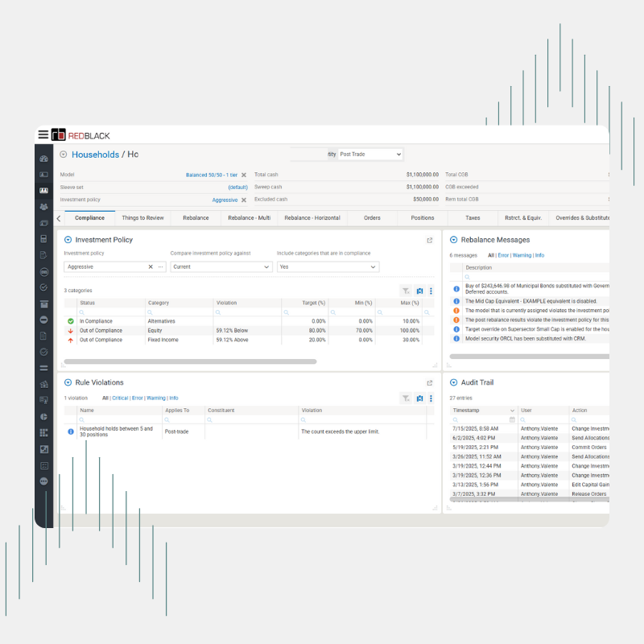Open the minus-circle sidebar icon
This screenshot has width=644, height=644.
point(44,320)
